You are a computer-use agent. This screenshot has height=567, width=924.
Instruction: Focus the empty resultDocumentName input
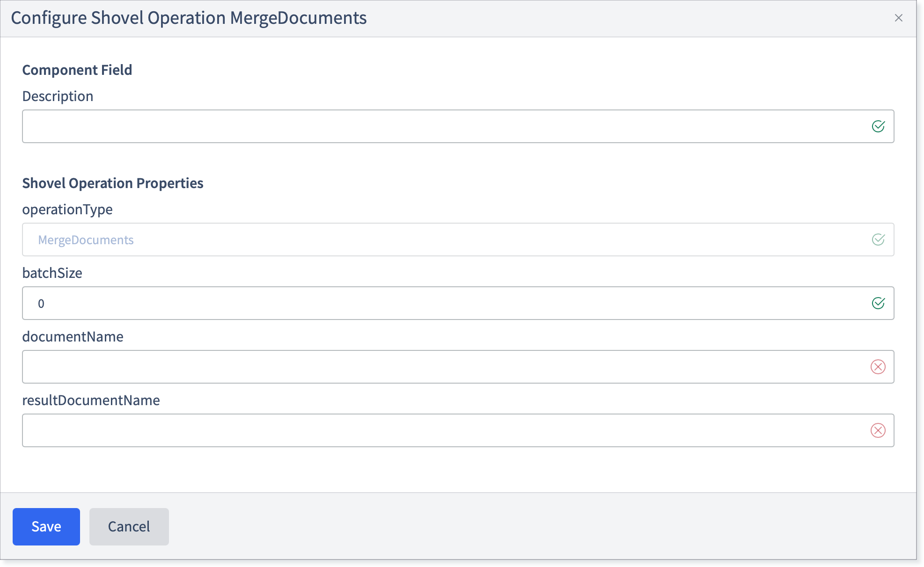458,430
